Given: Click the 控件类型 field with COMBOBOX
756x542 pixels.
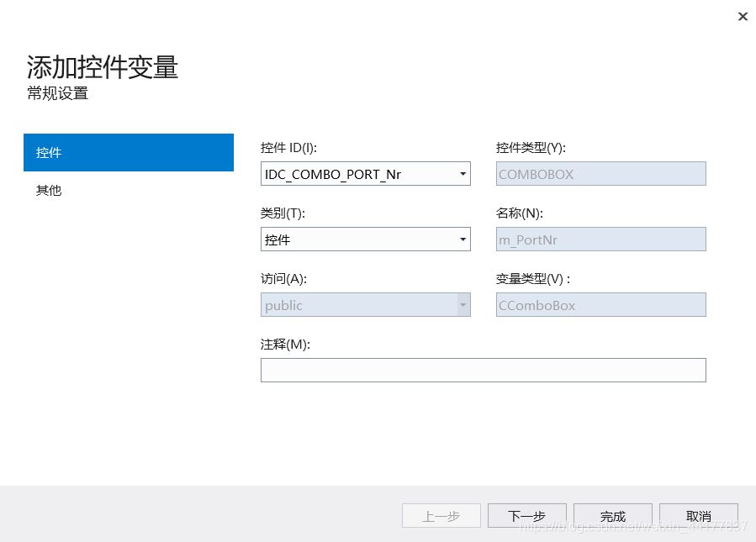Looking at the screenshot, I should pyautogui.click(x=600, y=174).
